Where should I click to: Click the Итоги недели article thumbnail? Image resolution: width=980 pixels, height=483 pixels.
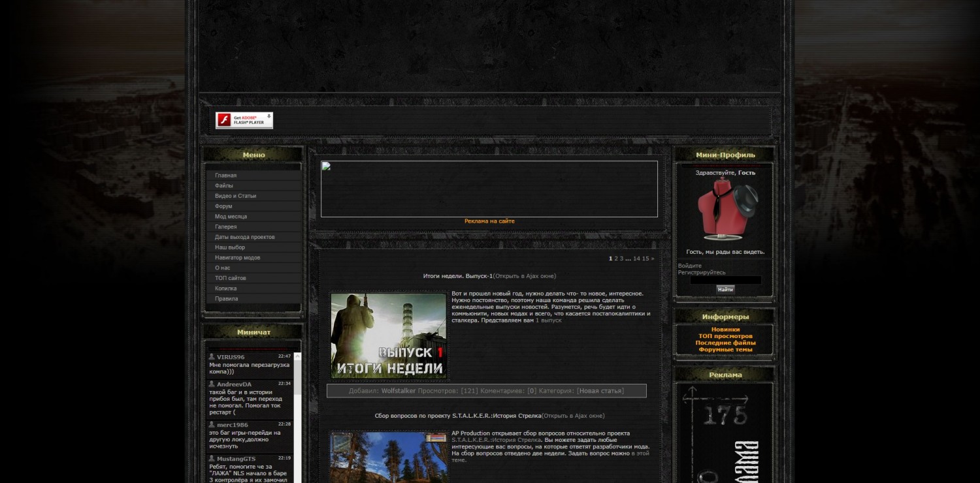389,335
